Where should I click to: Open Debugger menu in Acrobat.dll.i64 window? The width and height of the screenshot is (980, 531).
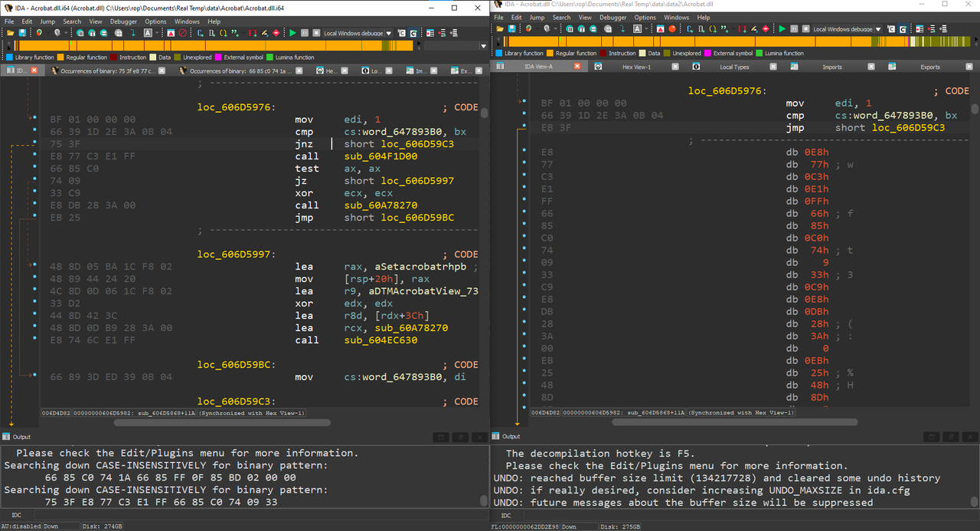pyautogui.click(x=123, y=21)
